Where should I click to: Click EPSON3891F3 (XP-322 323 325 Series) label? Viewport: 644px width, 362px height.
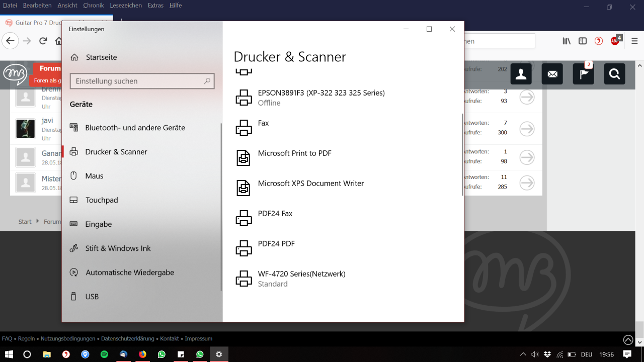pos(321,93)
